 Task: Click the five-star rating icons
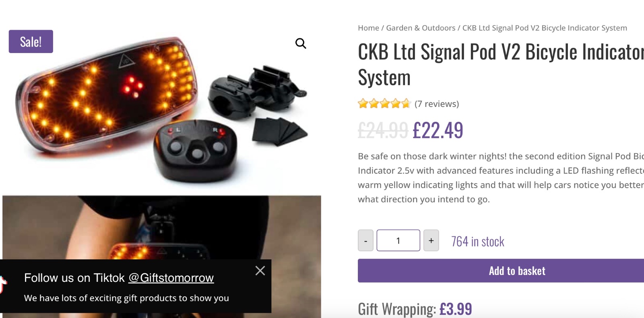tap(384, 104)
